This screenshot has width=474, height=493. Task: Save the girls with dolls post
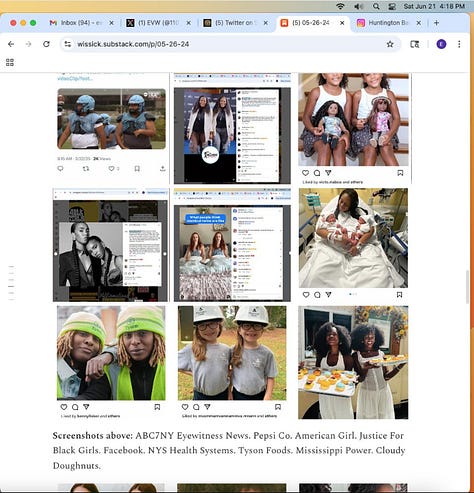tap(400, 173)
